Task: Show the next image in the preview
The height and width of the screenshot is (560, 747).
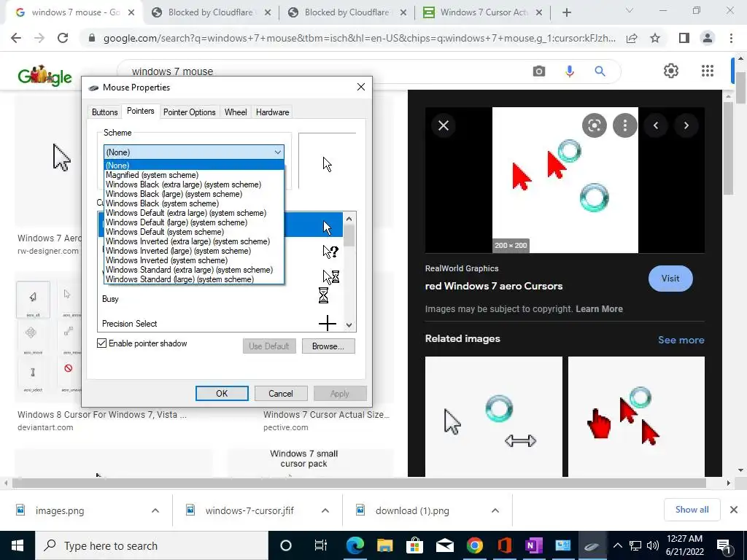Action: (x=686, y=125)
